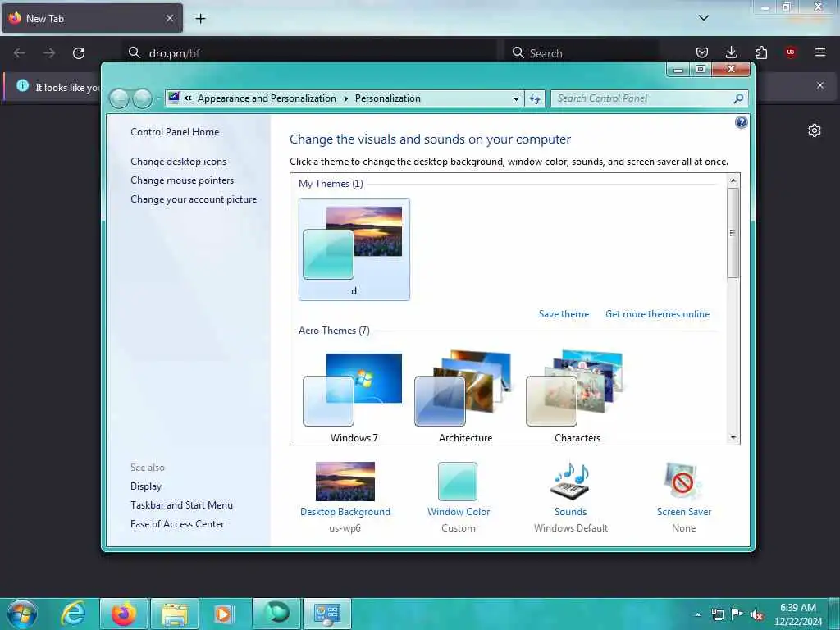Dismiss the Firefox notification bar
The height and width of the screenshot is (630, 840).
pyautogui.click(x=820, y=85)
